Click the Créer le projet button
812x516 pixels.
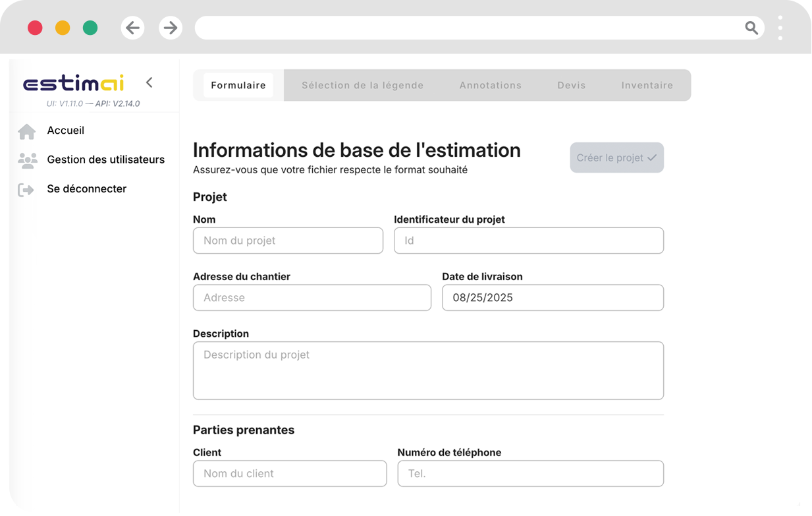point(617,158)
